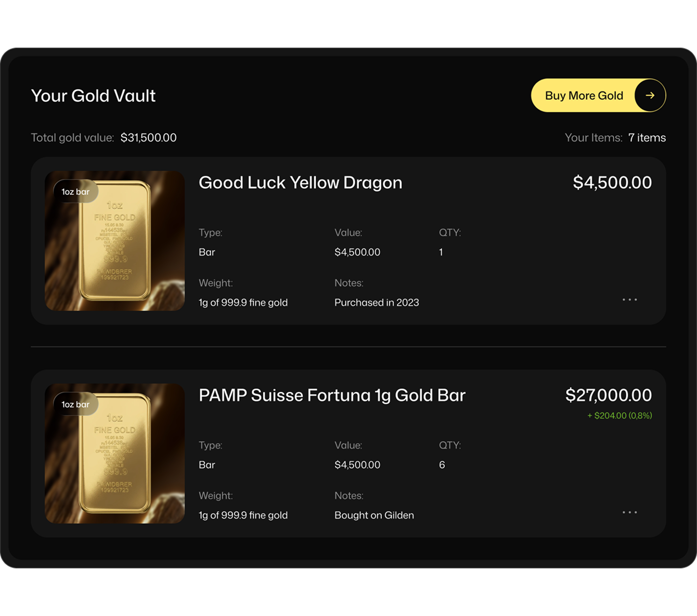Click the Purchased in 2023 note
This screenshot has width=697, height=616.
tap(376, 303)
